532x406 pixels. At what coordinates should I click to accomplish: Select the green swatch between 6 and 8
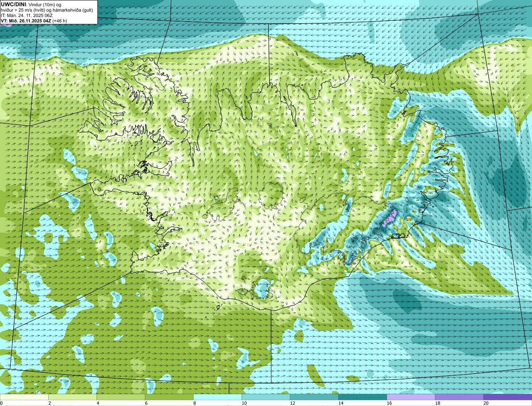click(169, 397)
